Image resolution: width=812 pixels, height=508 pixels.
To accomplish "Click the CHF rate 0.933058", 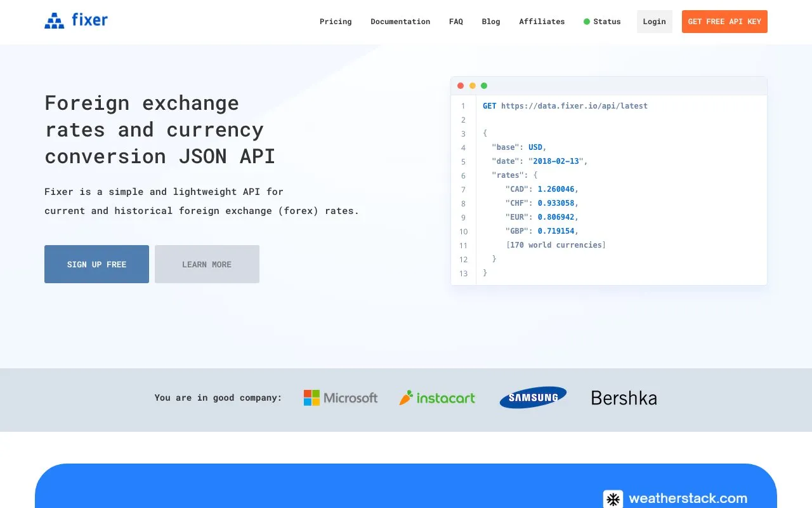I will [556, 203].
